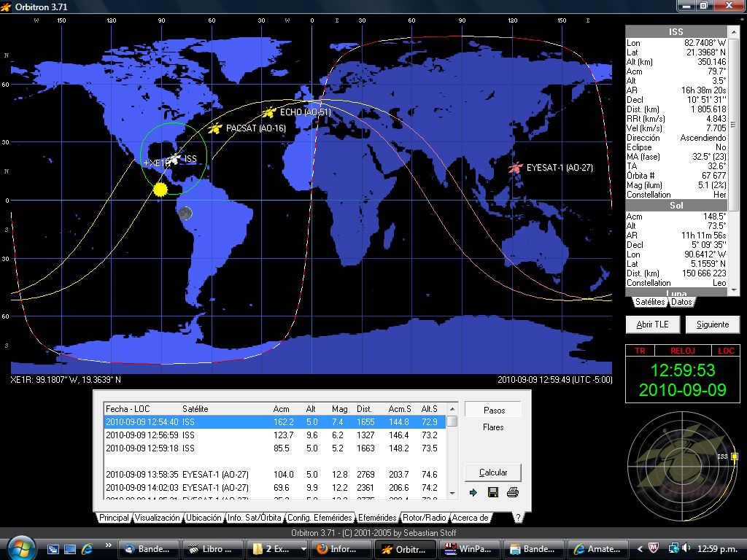Toggle the RELOJ clock mode
Screen dimensions: 747x560
pyautogui.click(x=683, y=351)
